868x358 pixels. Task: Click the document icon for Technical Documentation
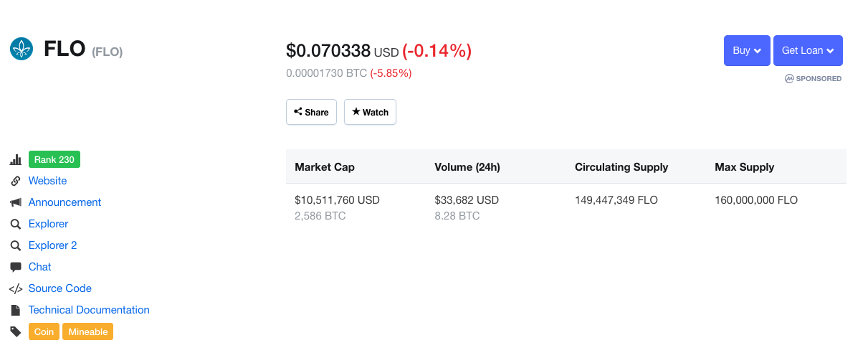tap(15, 310)
